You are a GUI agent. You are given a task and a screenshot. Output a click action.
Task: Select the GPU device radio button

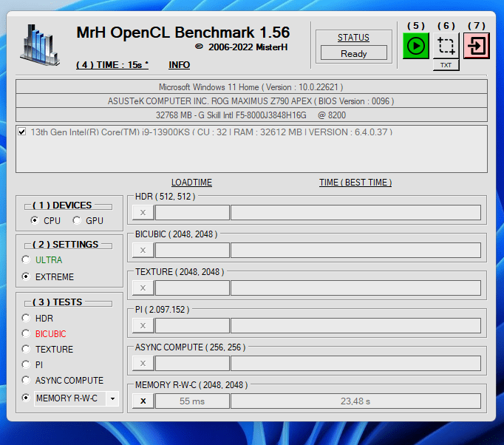tap(77, 220)
